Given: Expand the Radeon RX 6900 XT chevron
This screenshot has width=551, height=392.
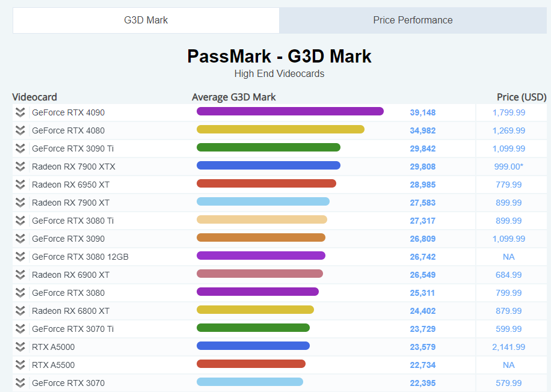Looking at the screenshot, I should pos(20,275).
